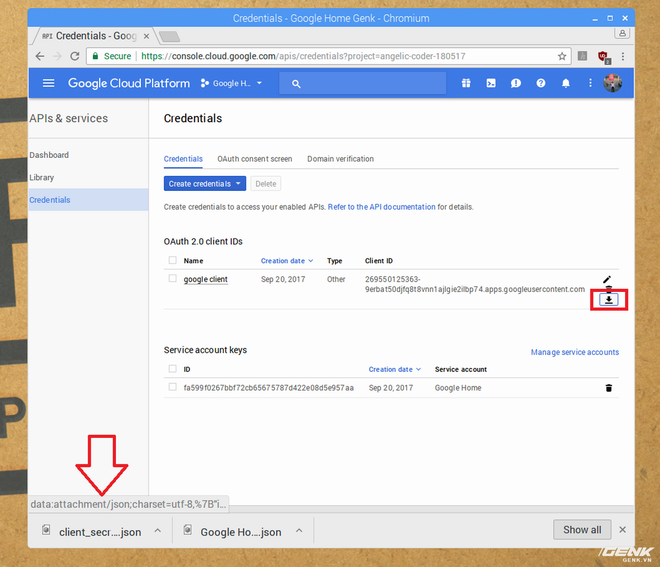Click the 269550125363 client ID value
The image size is (660, 567).
click(474, 284)
